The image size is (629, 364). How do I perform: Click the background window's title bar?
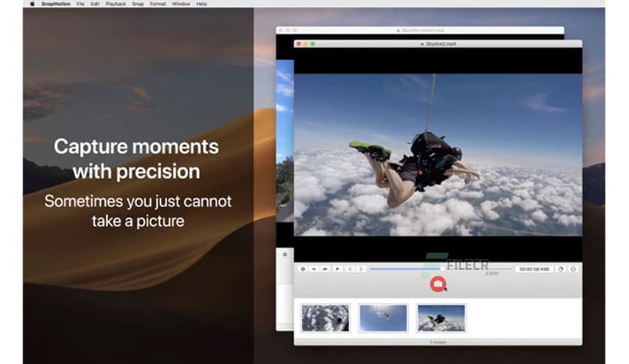[420, 30]
